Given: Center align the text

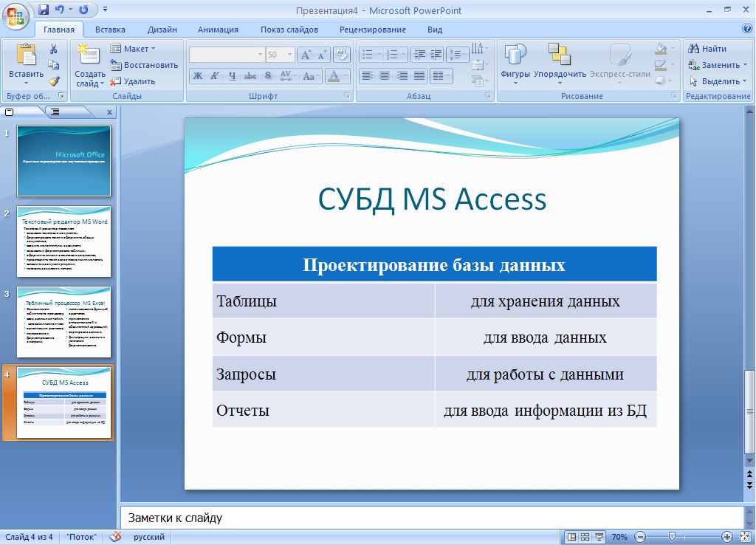Looking at the screenshot, I should 385,76.
